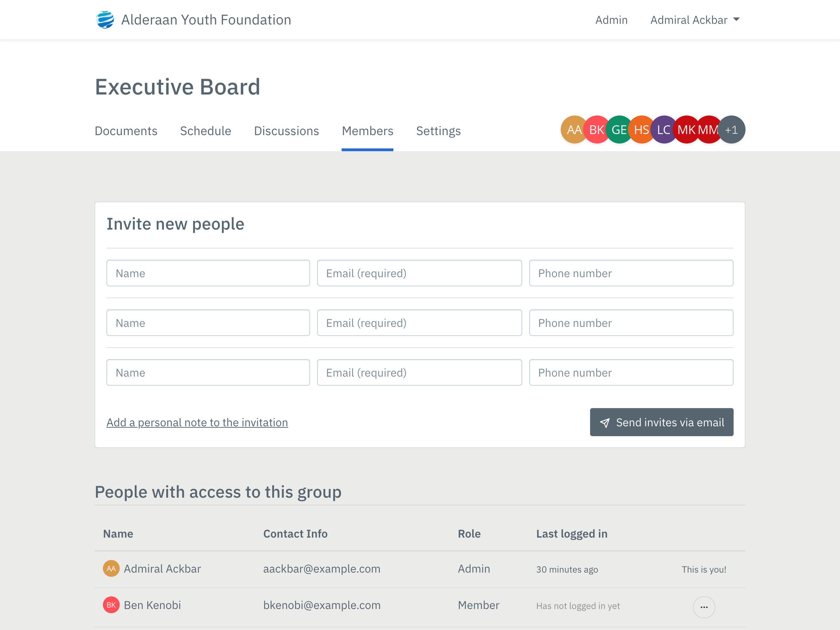Select the Members tab
This screenshot has height=630, width=840.
click(x=368, y=130)
